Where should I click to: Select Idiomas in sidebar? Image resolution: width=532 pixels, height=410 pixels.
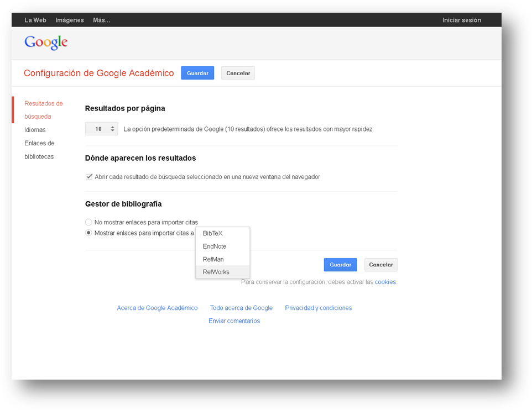coord(35,130)
